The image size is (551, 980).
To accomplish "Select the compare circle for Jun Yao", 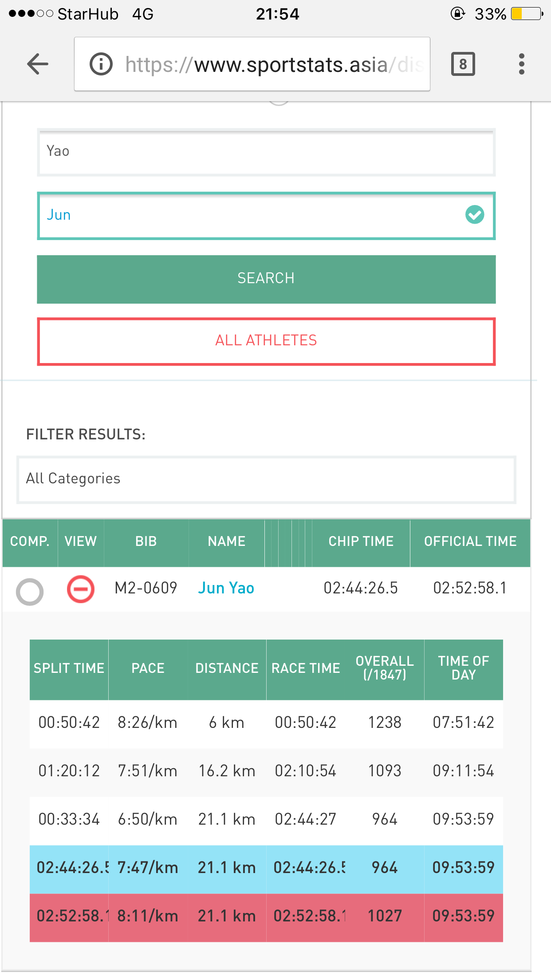I will (x=30, y=591).
